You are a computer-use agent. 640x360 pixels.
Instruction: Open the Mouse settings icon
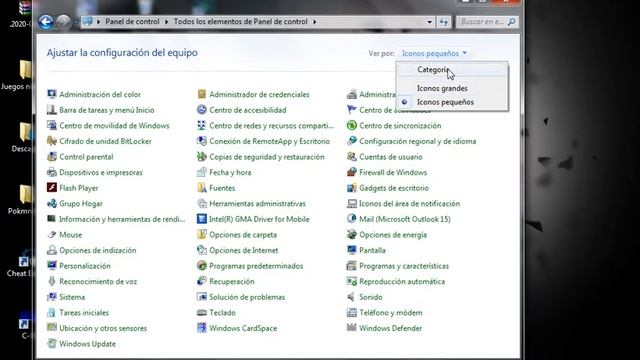tap(51, 235)
